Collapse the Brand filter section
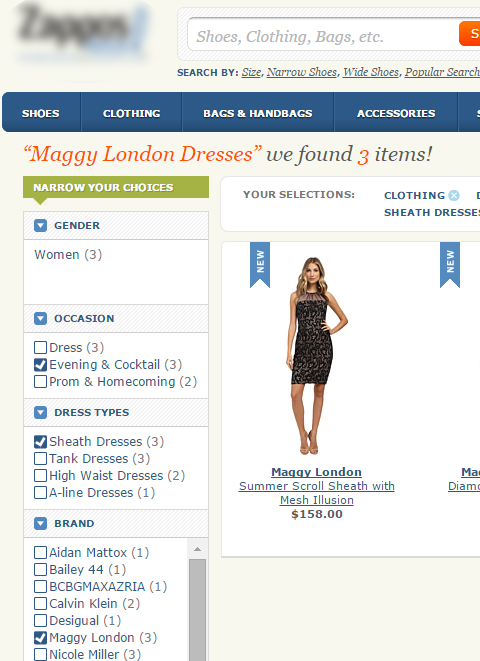 point(40,524)
